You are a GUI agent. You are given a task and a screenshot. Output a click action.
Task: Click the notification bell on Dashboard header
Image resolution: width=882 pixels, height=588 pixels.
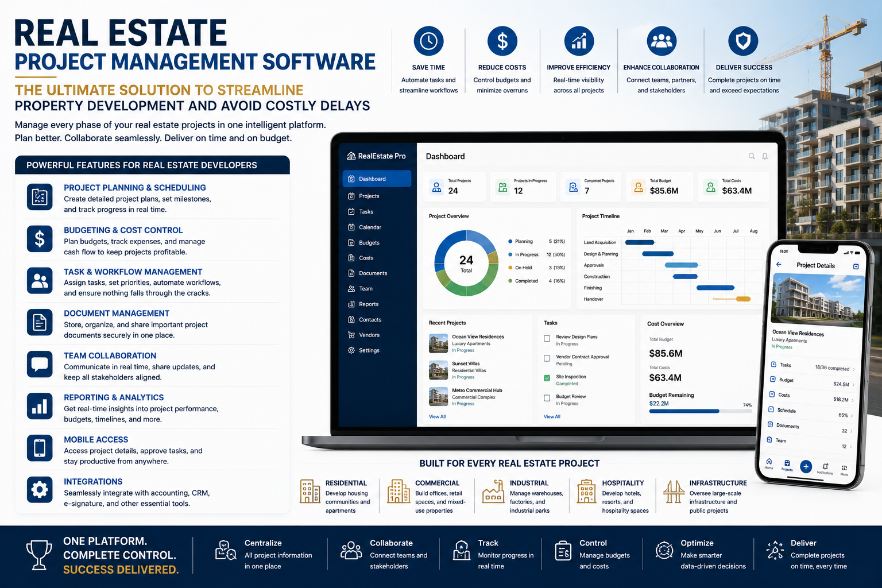pyautogui.click(x=765, y=156)
